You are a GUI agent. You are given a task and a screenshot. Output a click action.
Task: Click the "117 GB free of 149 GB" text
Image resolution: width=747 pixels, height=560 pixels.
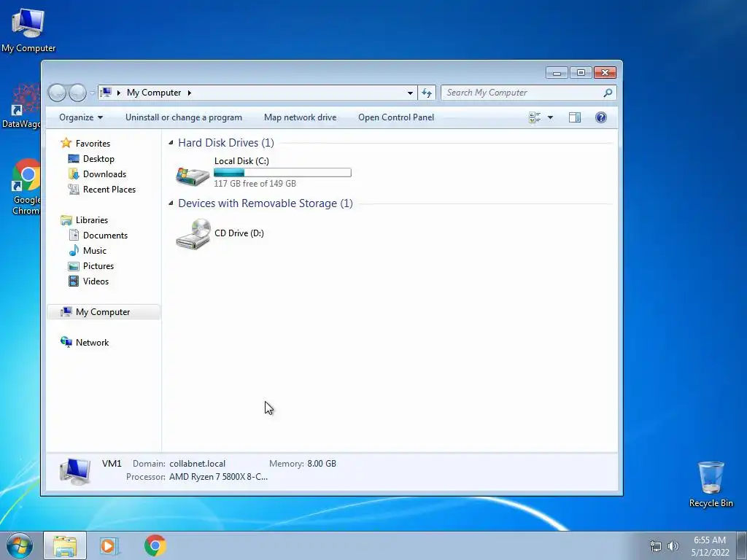tap(255, 183)
